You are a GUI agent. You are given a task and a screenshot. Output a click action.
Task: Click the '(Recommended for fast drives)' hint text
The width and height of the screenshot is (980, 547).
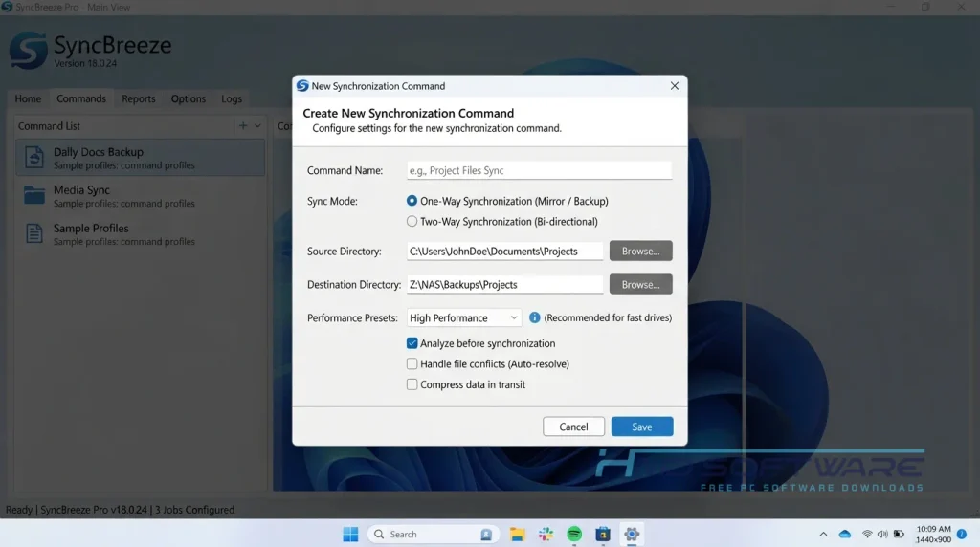click(608, 317)
